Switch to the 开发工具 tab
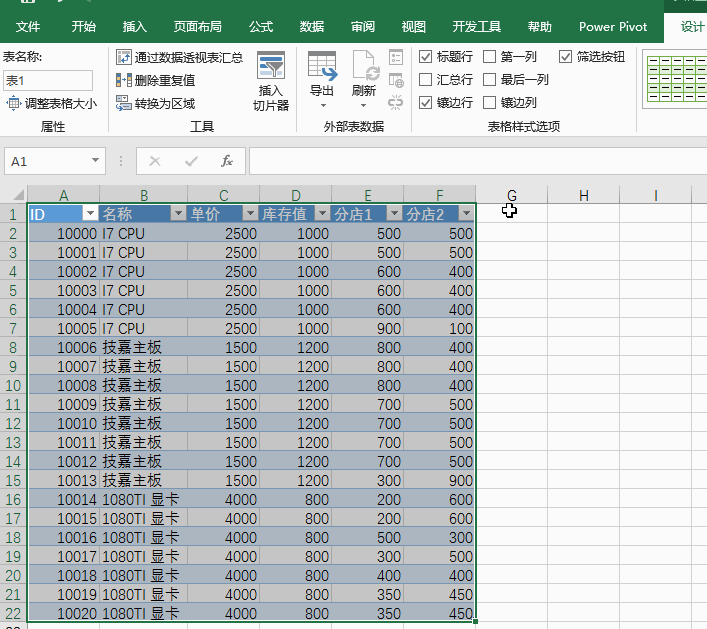 (477, 27)
